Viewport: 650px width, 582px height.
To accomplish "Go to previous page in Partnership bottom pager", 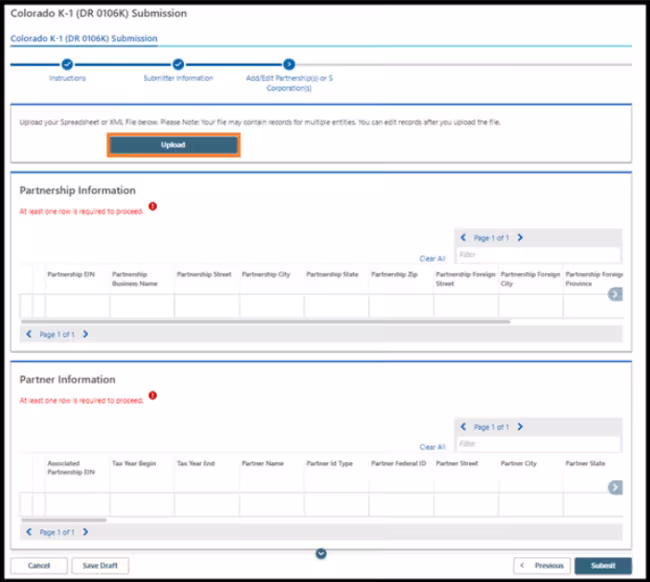I will (x=29, y=334).
